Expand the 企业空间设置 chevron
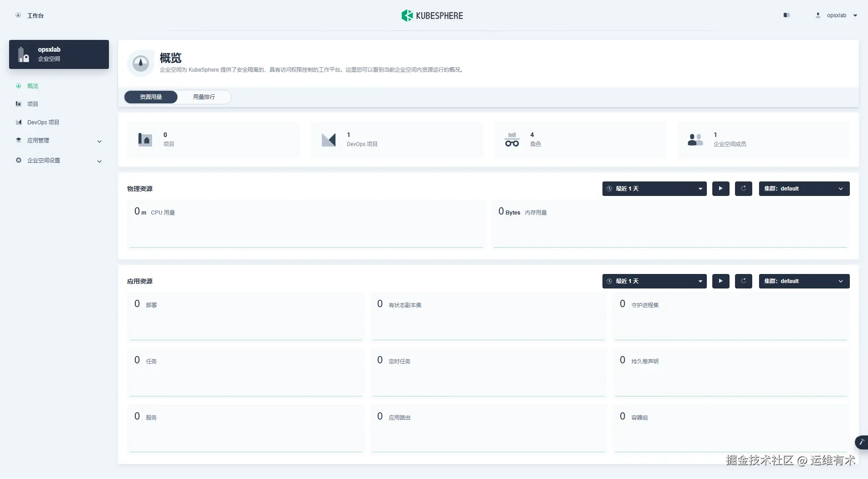 click(99, 161)
